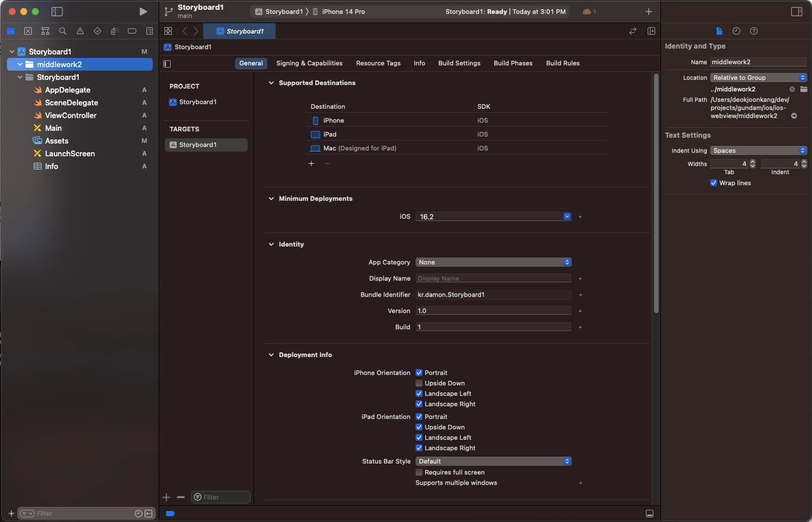The image size is (812, 522).
Task: Uncheck iPad Orientation Portrait
Action: [419, 417]
